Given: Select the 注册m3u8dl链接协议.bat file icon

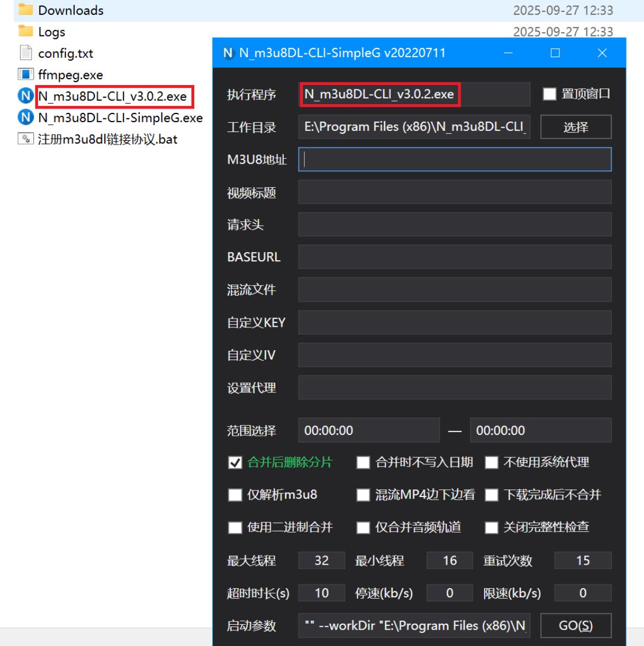Looking at the screenshot, I should click(x=26, y=139).
